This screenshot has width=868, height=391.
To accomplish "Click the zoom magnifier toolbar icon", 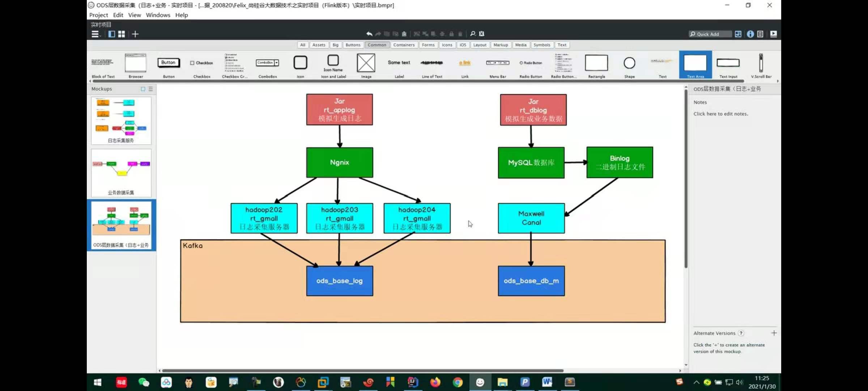I will 473,34.
